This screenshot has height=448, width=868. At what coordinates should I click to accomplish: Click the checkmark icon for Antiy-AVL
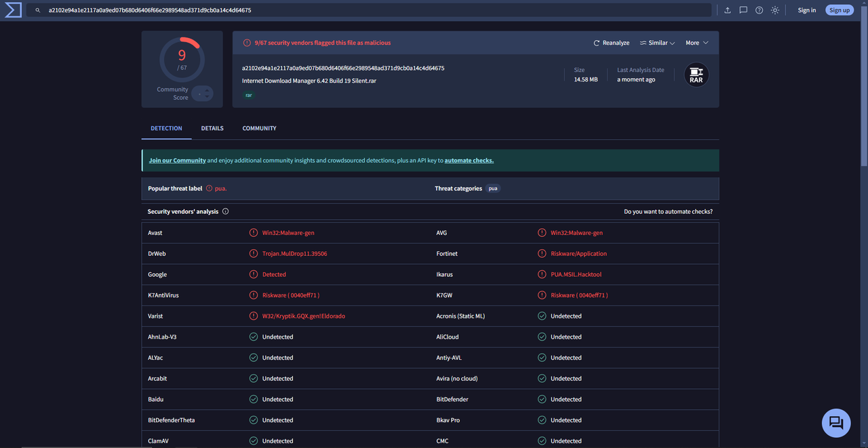coord(542,358)
